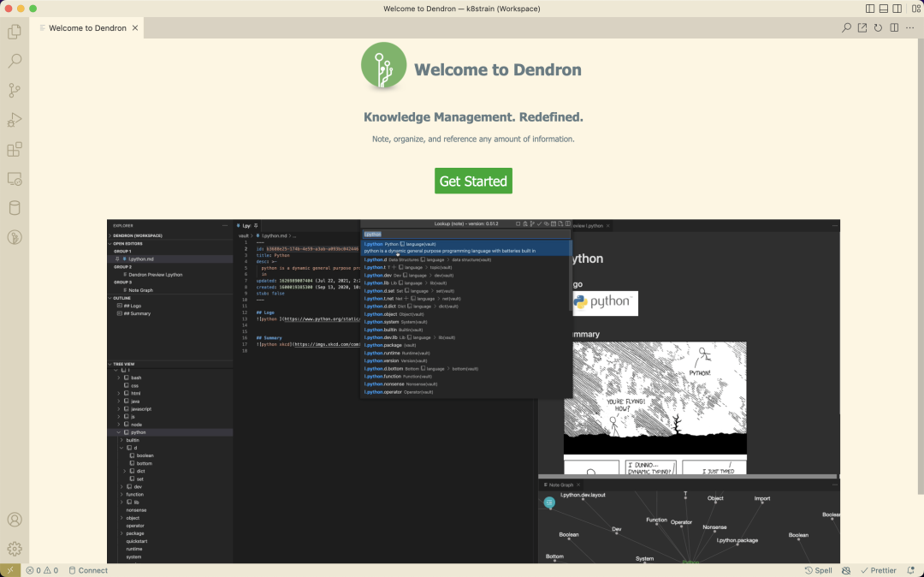This screenshot has height=577, width=924.
Task: Open the database cylinder view in activity bar
Action: pyautogui.click(x=15, y=208)
